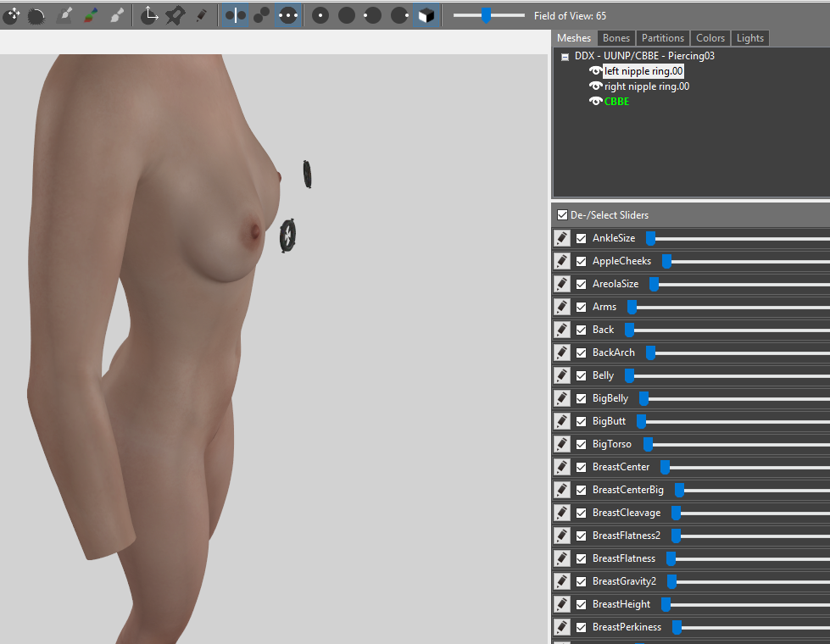Screen dimensions: 830x644
Task: Switch to Left view
Action: tap(373, 16)
